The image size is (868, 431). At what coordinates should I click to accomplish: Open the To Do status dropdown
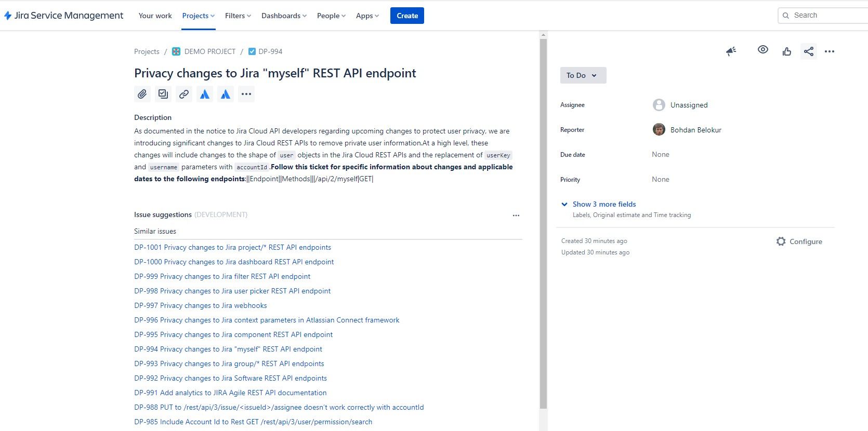(583, 75)
